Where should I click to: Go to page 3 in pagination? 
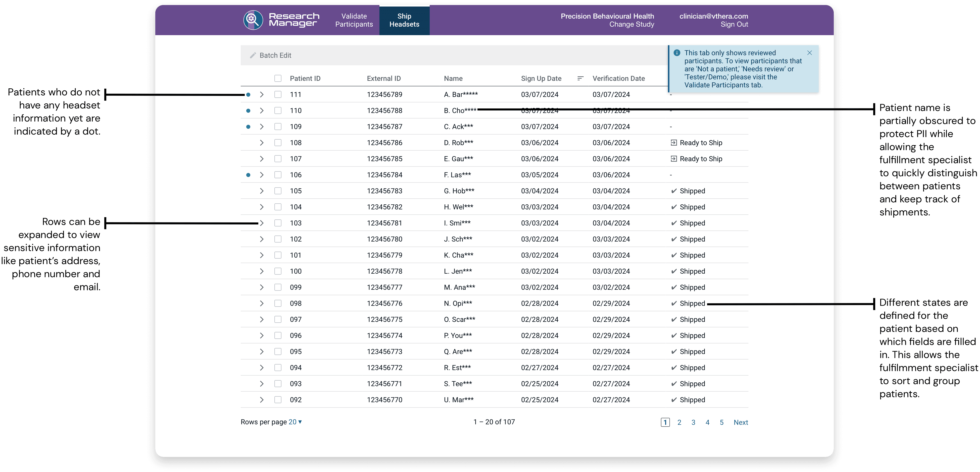693,422
